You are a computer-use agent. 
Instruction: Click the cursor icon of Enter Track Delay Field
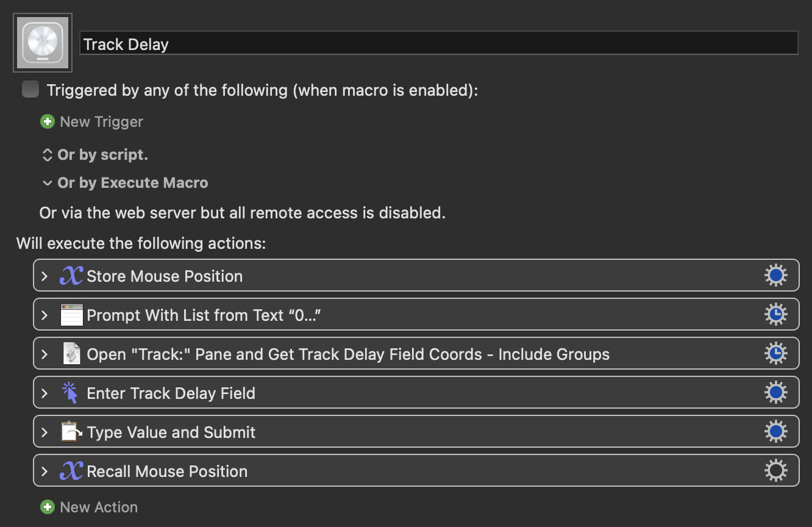pyautogui.click(x=71, y=393)
